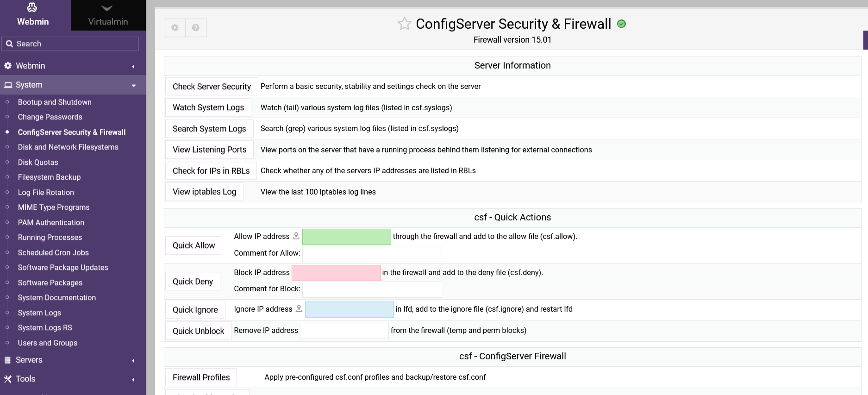Viewport: 868px width, 395px height.
Task: Click the favorite star beside the title
Action: (x=404, y=24)
